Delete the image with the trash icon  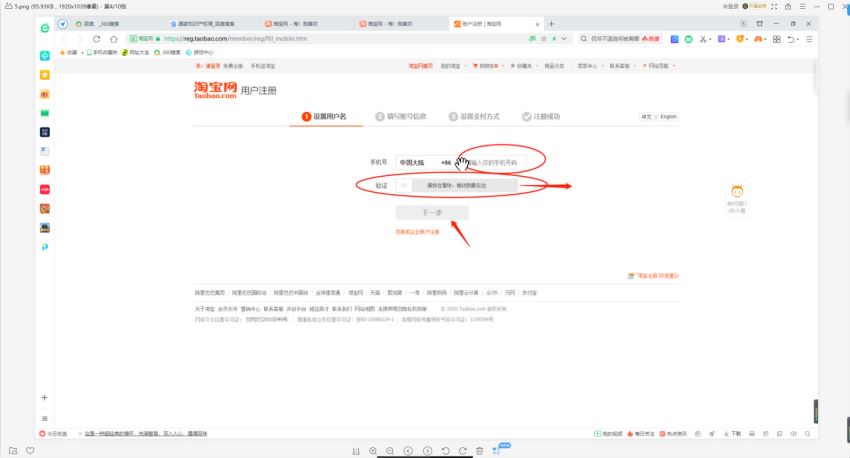(480, 451)
